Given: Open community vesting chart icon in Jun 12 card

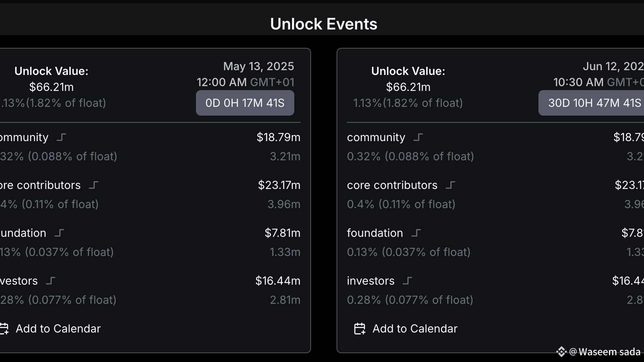Looking at the screenshot, I should [x=418, y=138].
